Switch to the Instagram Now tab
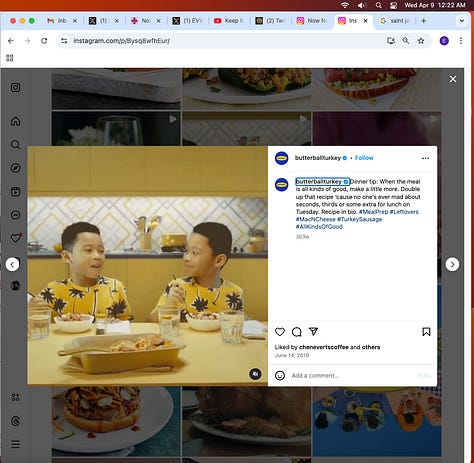The image size is (474, 463). 312,21
